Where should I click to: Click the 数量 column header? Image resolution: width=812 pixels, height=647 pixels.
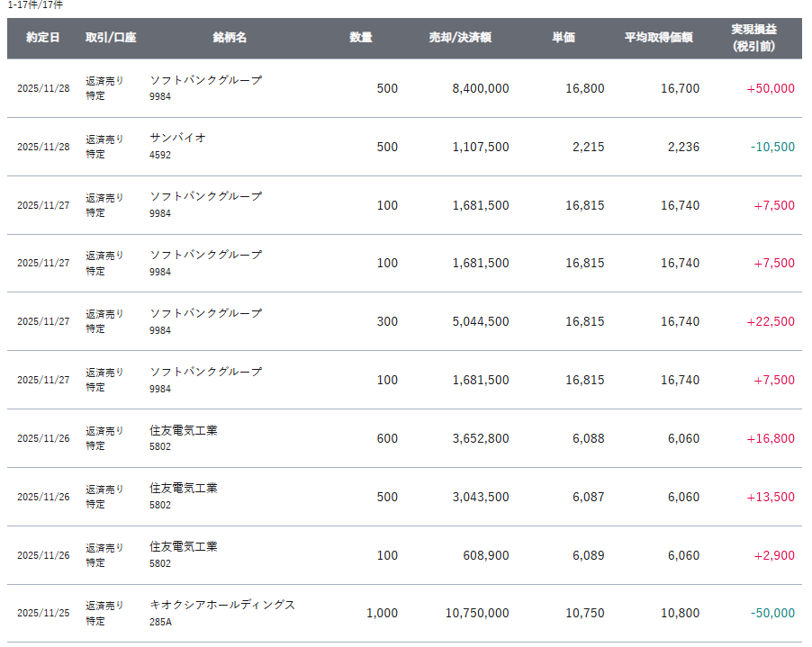pos(361,38)
